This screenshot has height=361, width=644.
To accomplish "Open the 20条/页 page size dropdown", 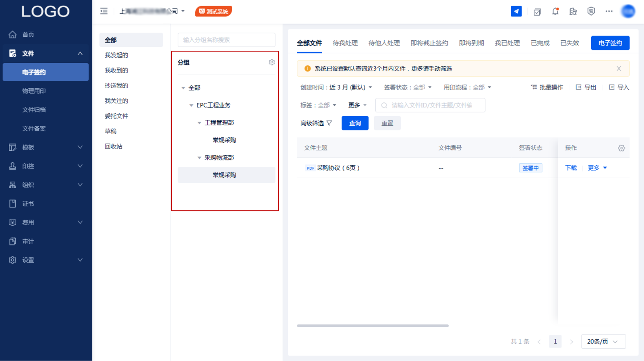I will point(603,341).
